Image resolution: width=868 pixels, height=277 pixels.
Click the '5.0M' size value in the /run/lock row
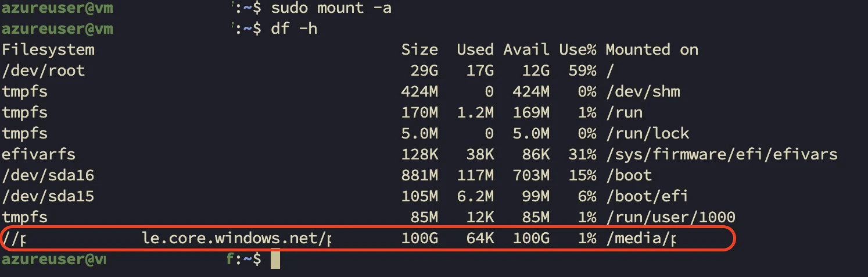(x=419, y=134)
